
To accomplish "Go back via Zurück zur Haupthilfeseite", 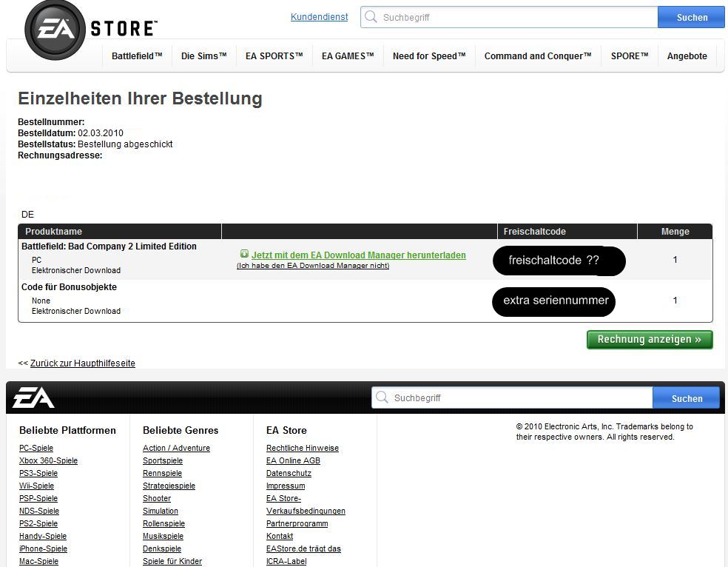I will click(83, 363).
